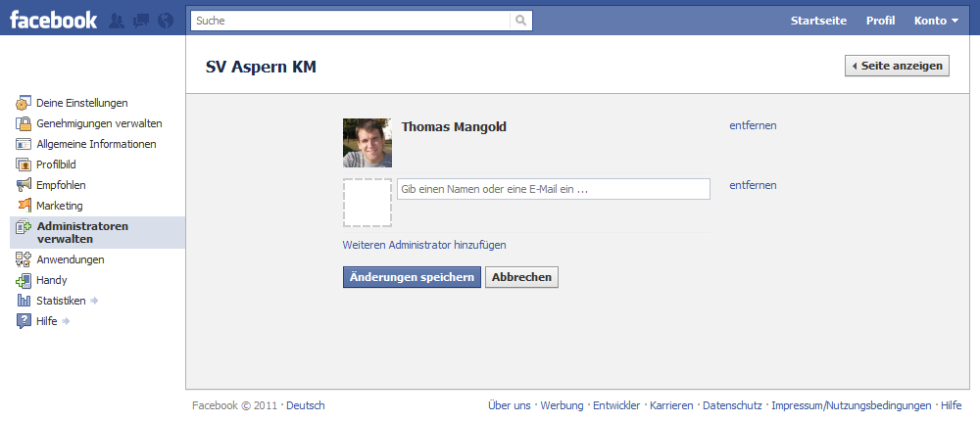
Task: Open Allgemeine Informationen section
Action: tap(96, 144)
